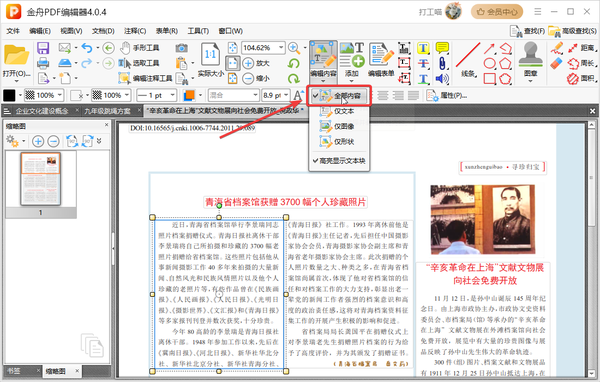Viewport: 600px width, 382px height.
Task: Toggle the fit-page view button beside 放大
Action: click(x=233, y=63)
